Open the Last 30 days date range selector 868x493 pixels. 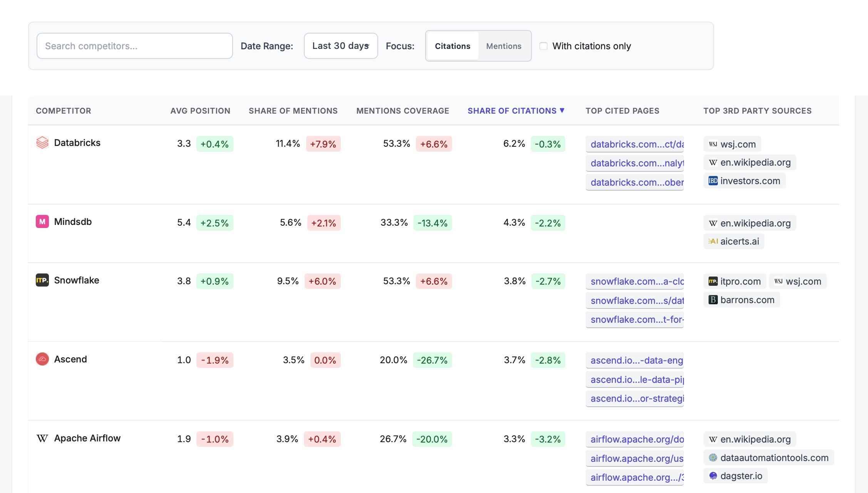click(340, 45)
